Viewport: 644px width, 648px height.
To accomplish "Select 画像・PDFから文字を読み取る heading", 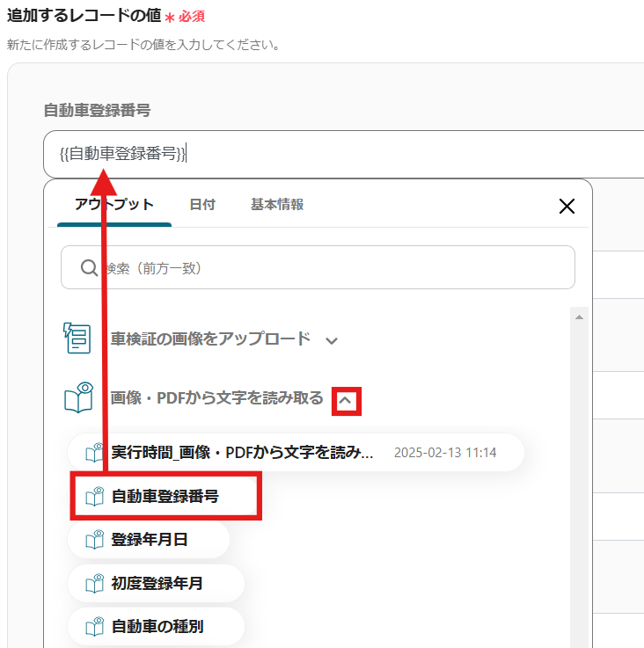I will click(x=216, y=398).
